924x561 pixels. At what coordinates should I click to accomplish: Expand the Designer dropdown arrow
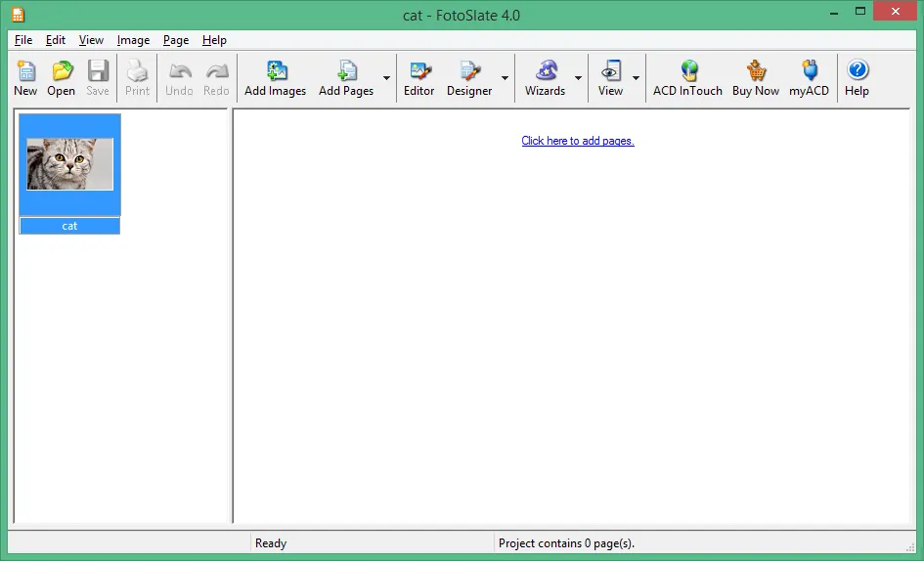[x=505, y=78]
